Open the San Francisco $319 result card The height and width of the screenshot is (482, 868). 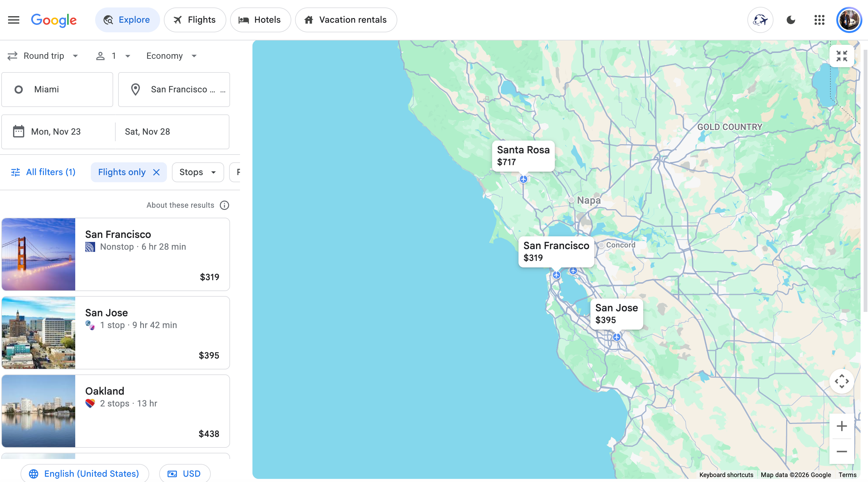[116, 254]
